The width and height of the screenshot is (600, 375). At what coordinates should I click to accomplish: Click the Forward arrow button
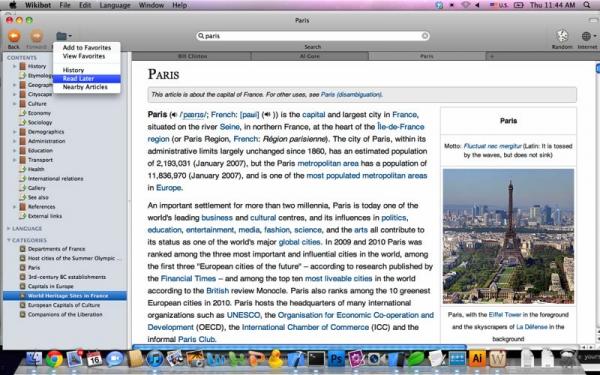37,36
